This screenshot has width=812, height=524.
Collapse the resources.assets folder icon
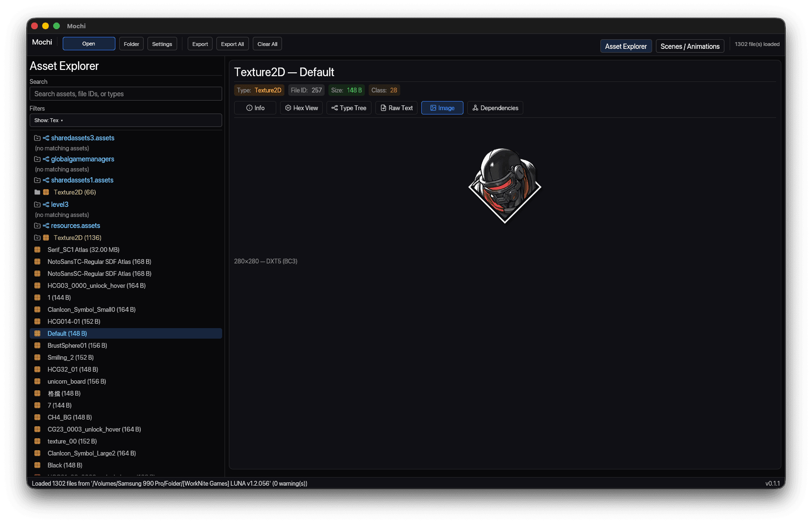click(x=37, y=226)
